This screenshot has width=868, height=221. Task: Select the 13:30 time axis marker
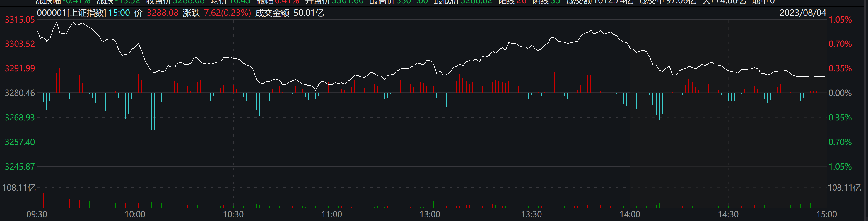pyautogui.click(x=532, y=214)
